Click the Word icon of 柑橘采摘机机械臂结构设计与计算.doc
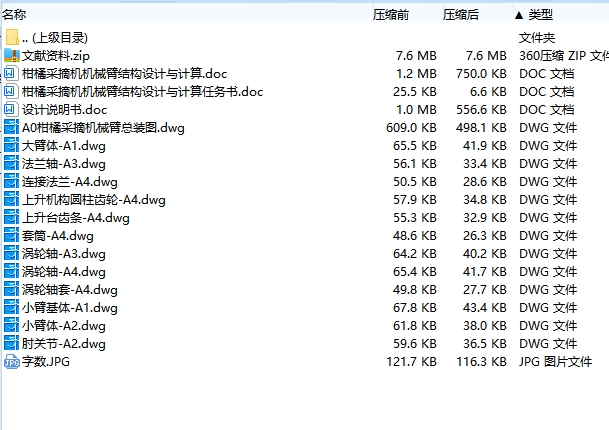609x430 pixels. (x=11, y=73)
